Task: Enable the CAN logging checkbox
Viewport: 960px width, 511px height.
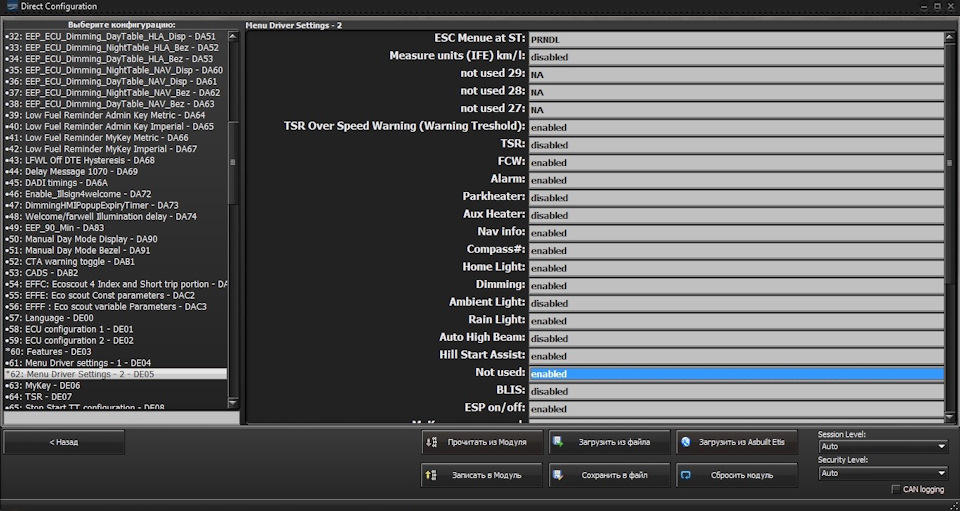Action: pyautogui.click(x=896, y=490)
